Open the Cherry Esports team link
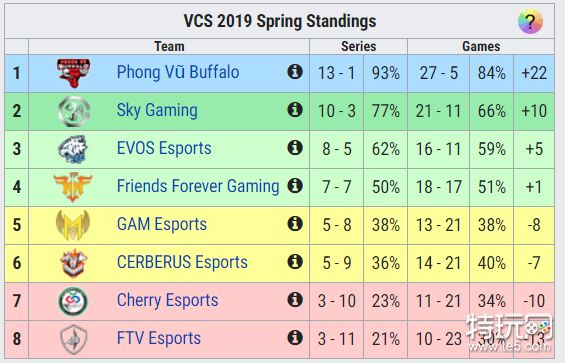This screenshot has width=565, height=363. 168,300
